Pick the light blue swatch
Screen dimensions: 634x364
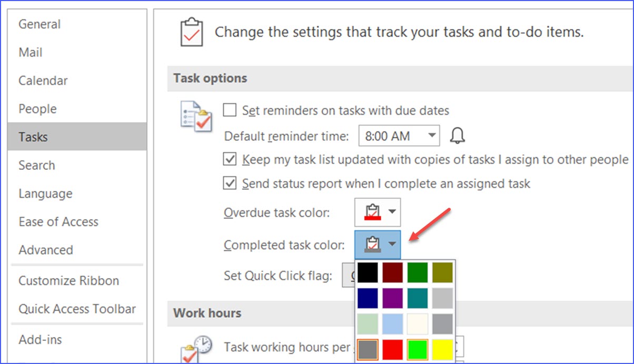click(x=392, y=323)
